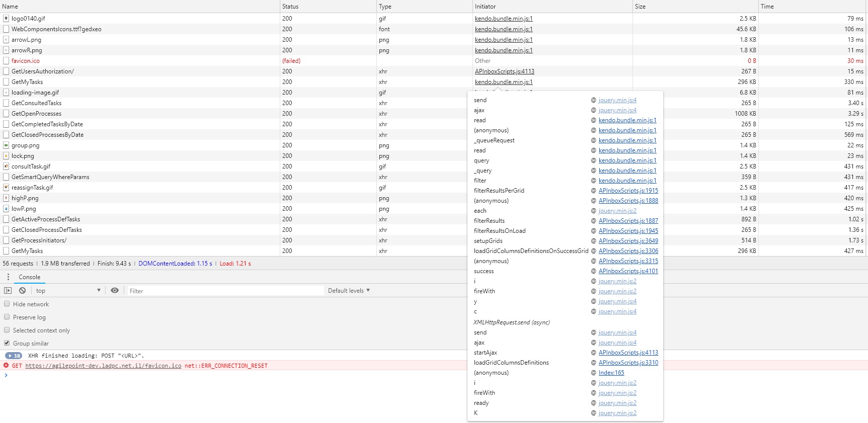Image resolution: width=868 pixels, height=423 pixels.
Task: Open the top context dropdown
Action: point(68,291)
